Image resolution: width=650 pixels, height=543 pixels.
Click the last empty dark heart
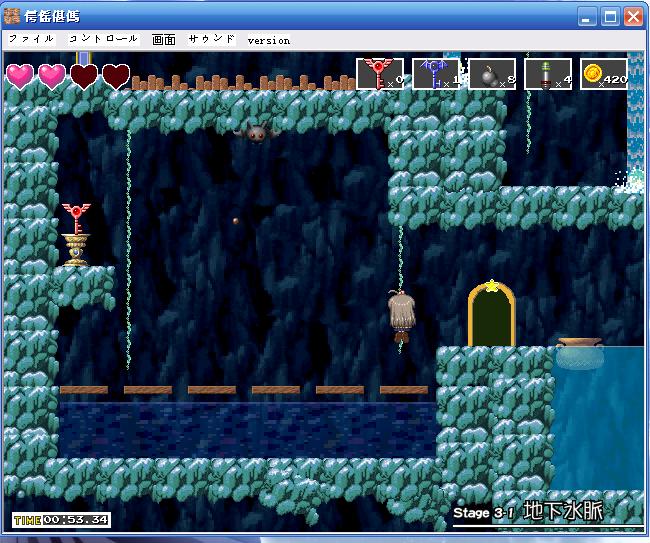click(x=116, y=76)
